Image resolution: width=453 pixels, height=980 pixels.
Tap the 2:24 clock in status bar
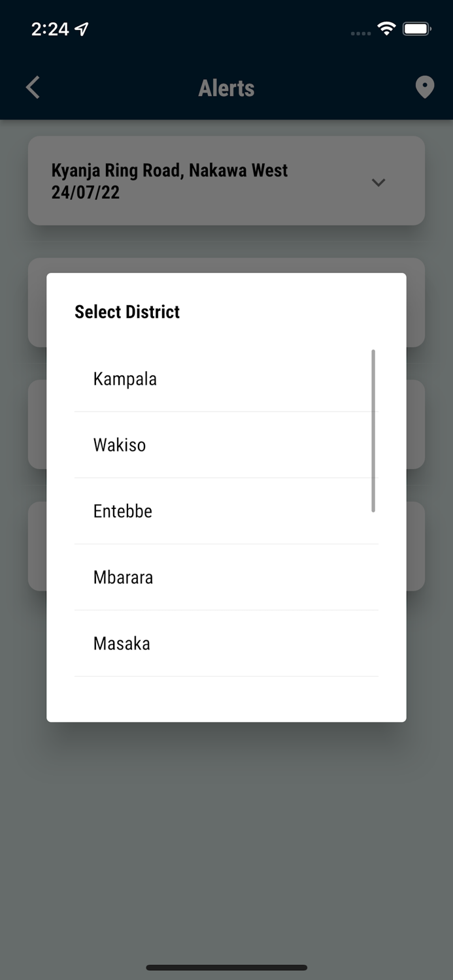tap(50, 29)
